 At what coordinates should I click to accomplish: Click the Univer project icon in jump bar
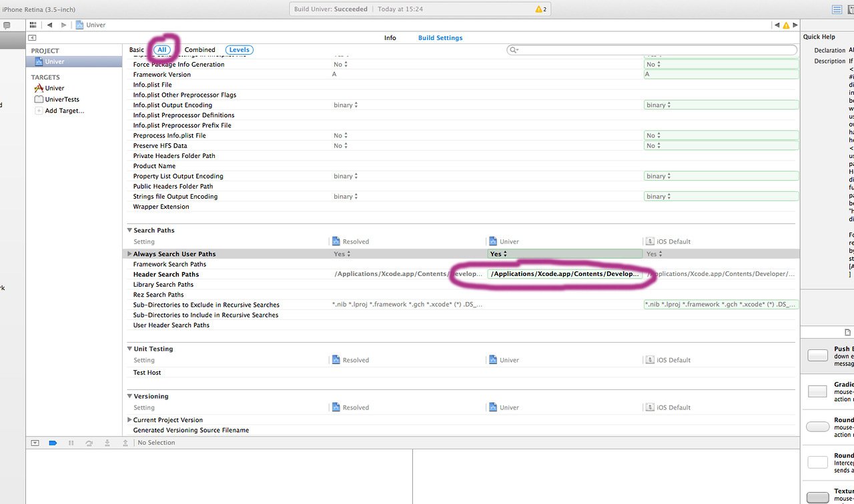(80, 25)
